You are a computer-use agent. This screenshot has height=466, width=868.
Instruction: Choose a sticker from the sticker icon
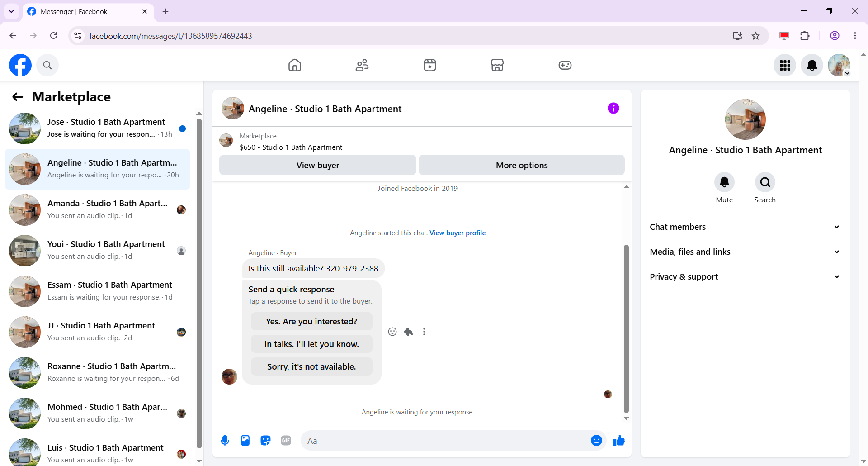[x=265, y=441]
